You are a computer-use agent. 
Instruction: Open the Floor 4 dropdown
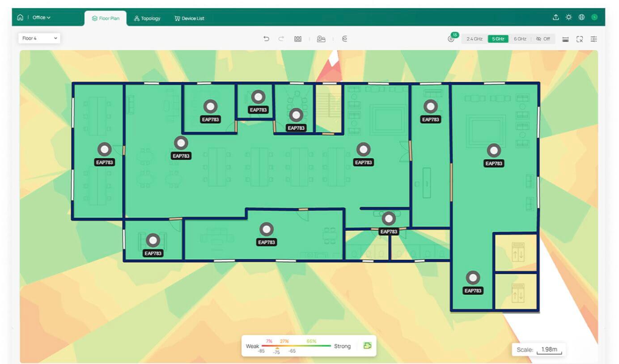[x=39, y=38]
